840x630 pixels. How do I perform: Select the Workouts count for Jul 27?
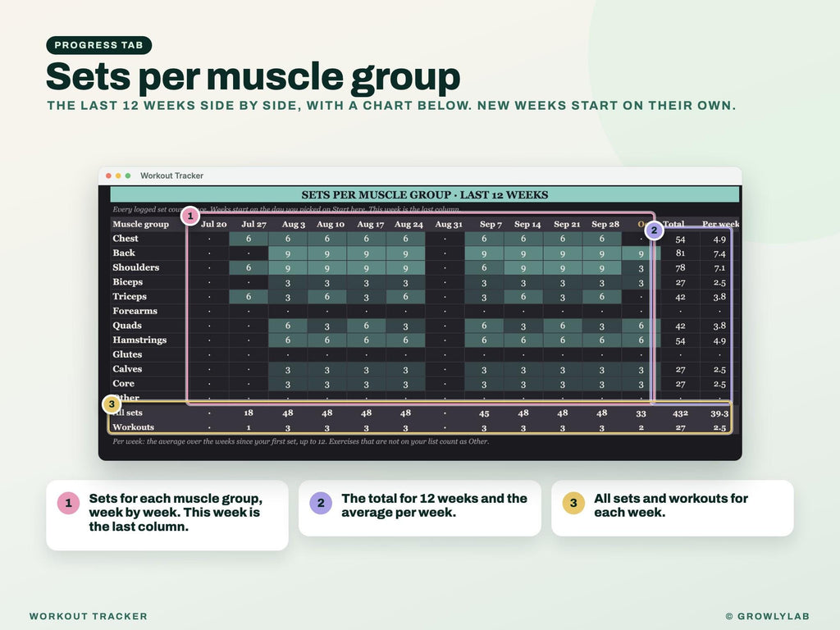point(249,427)
